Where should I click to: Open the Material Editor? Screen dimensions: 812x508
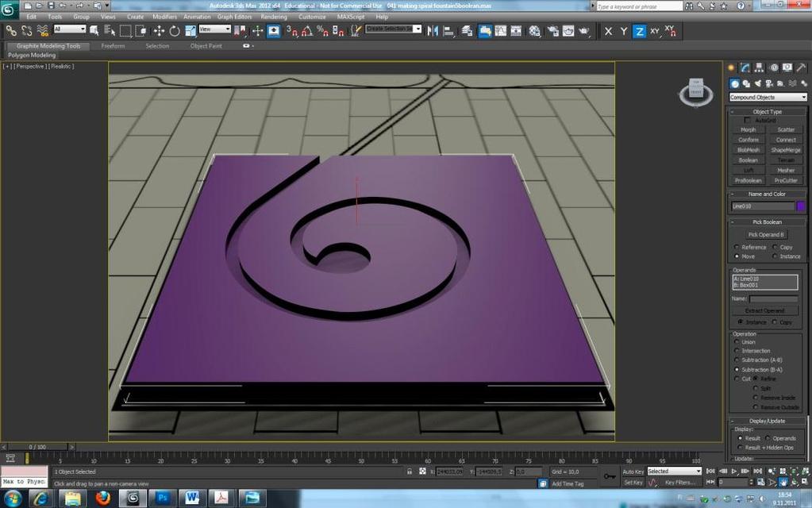point(535,31)
